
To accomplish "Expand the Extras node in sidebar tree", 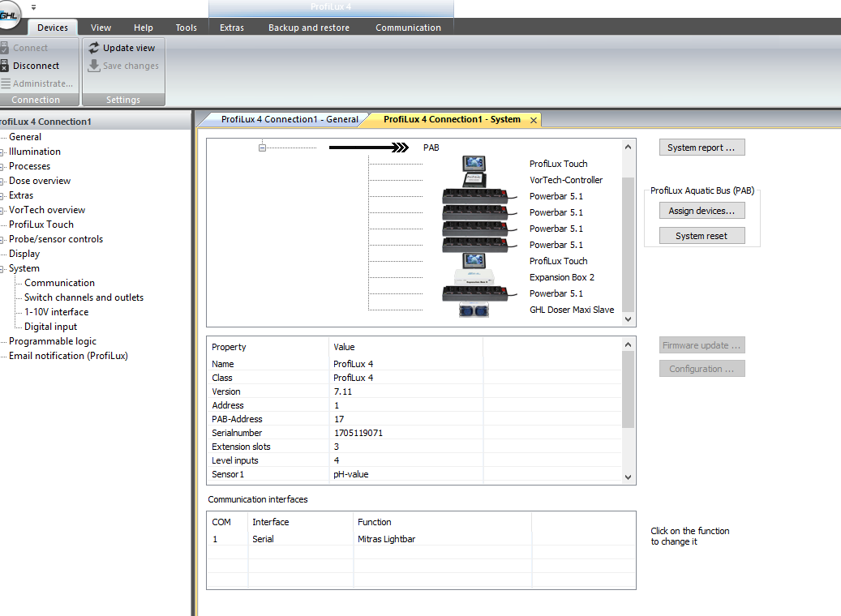I will point(2,195).
